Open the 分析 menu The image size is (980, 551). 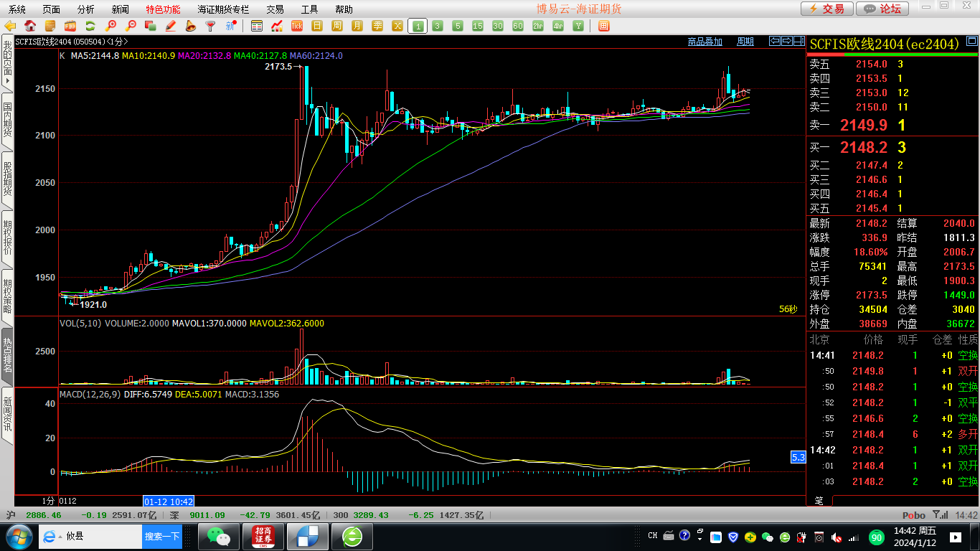pos(85,9)
